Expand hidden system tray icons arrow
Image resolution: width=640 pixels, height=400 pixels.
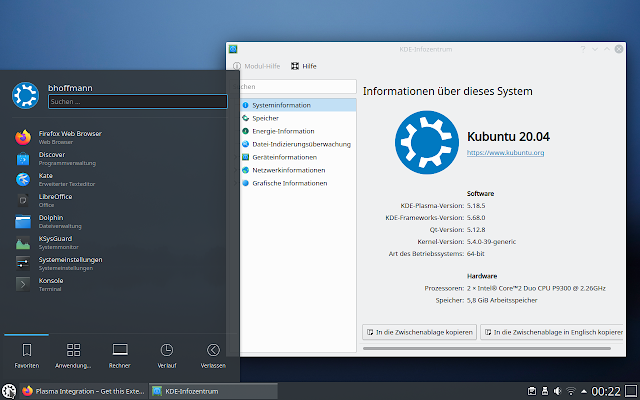[584, 391]
